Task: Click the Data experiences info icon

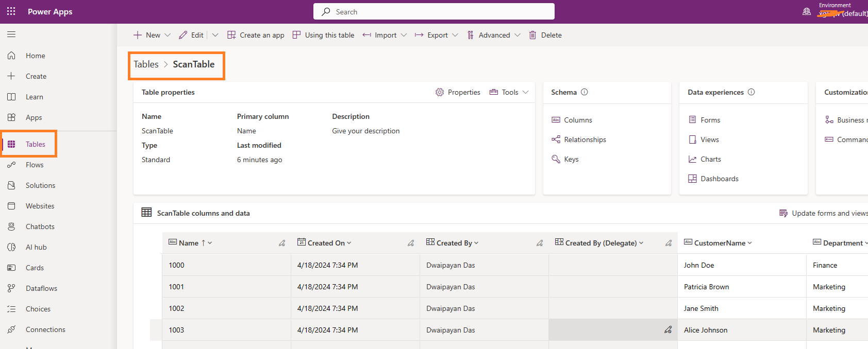Action: coord(752,92)
